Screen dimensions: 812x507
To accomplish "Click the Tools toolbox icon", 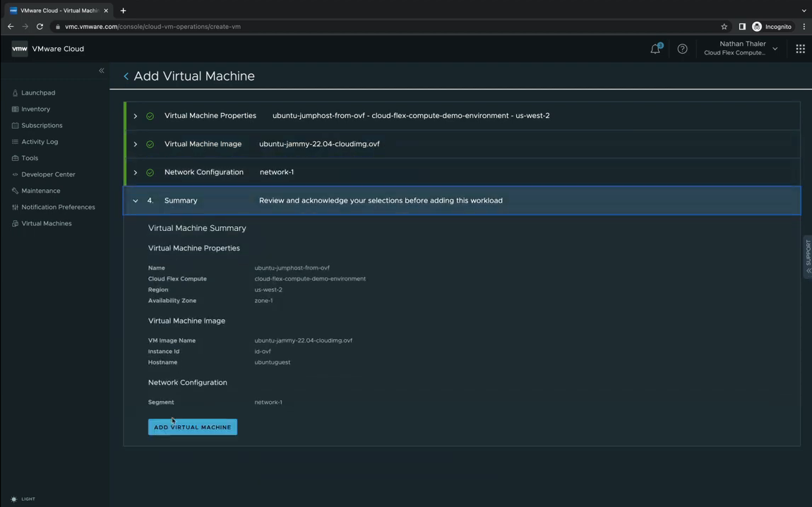I will click(15, 158).
